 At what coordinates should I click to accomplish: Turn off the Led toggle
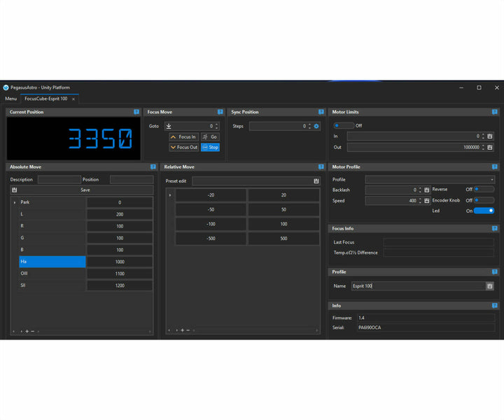[x=484, y=210]
